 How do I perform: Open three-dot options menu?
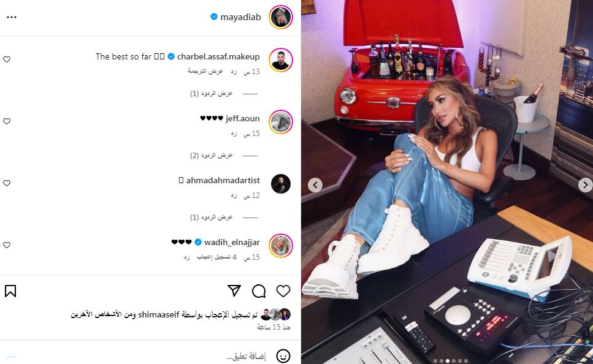12,17
